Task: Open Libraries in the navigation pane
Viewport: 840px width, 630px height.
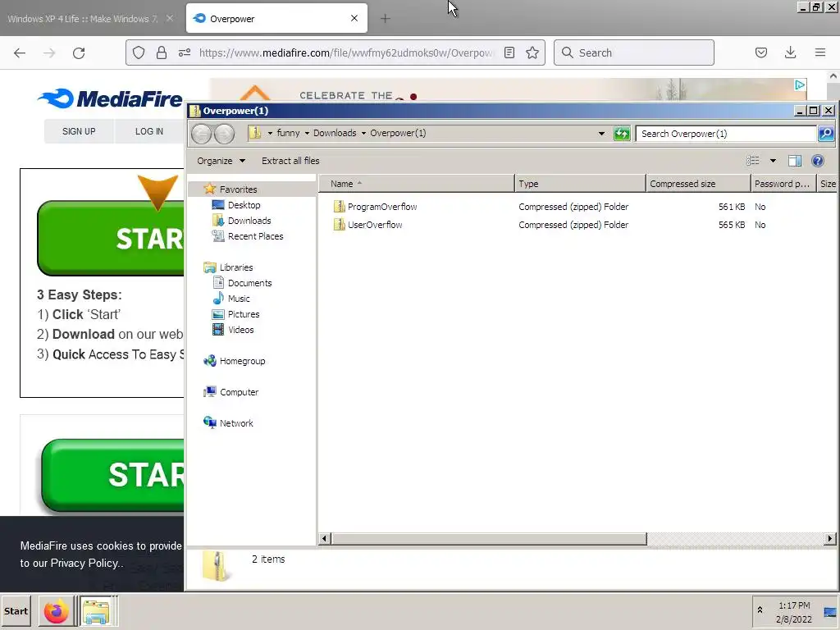Action: click(x=236, y=267)
